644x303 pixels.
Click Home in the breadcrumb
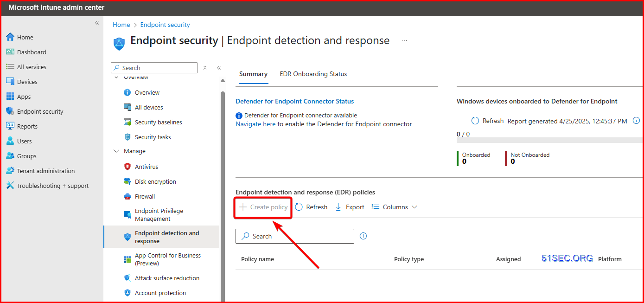coord(121,25)
